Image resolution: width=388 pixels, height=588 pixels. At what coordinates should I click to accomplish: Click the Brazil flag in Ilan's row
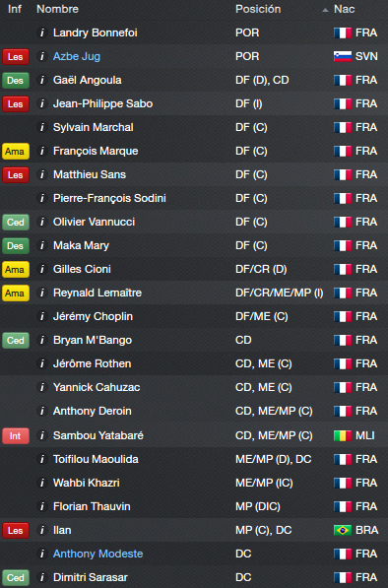coord(343,530)
